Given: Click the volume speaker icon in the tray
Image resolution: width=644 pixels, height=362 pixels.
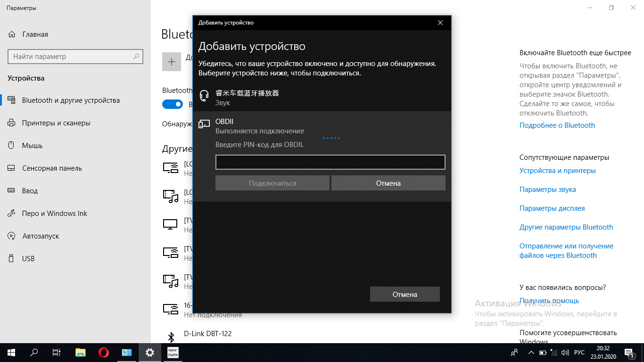Looking at the screenshot, I should point(565,352).
